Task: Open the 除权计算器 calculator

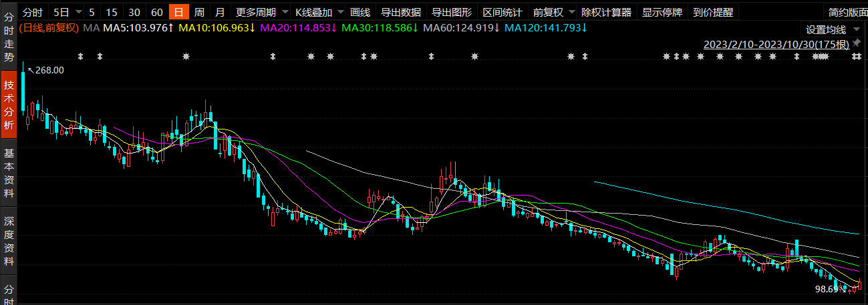Action: pyautogui.click(x=606, y=12)
